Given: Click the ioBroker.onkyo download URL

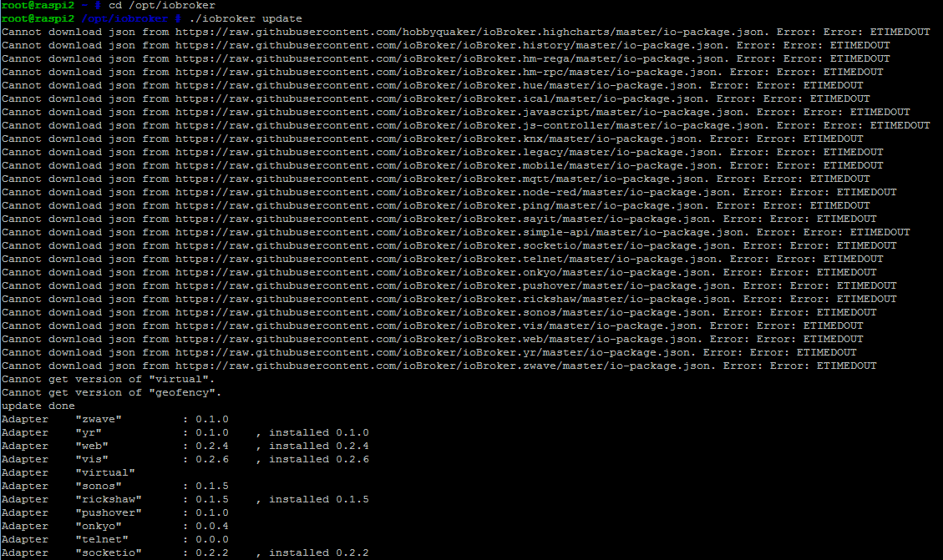Looking at the screenshot, I should pos(443,272).
